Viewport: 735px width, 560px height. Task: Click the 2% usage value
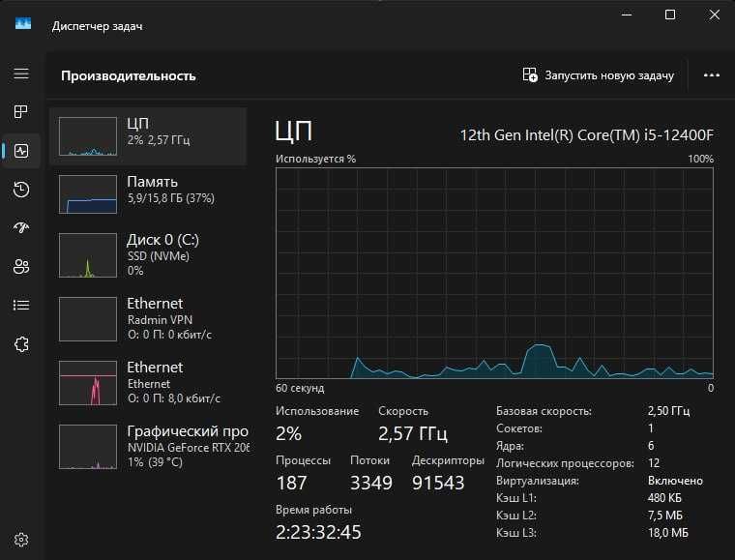[x=289, y=433]
